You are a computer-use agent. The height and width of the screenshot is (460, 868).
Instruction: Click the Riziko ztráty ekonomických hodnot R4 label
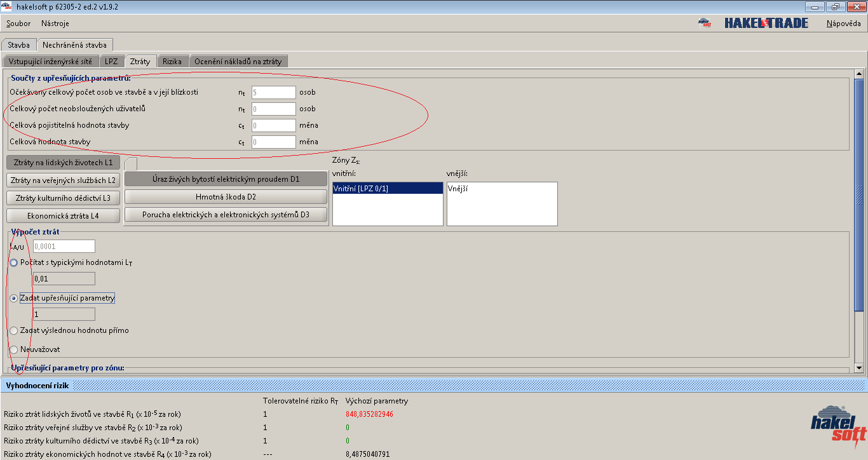[x=107, y=454]
